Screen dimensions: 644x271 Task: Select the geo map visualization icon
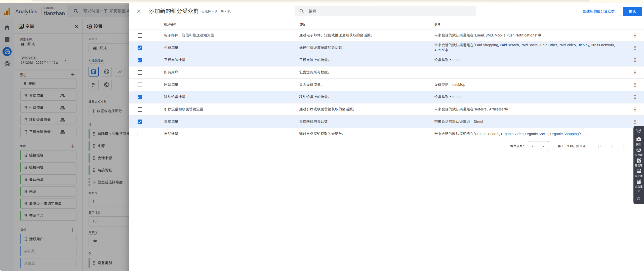click(x=107, y=85)
